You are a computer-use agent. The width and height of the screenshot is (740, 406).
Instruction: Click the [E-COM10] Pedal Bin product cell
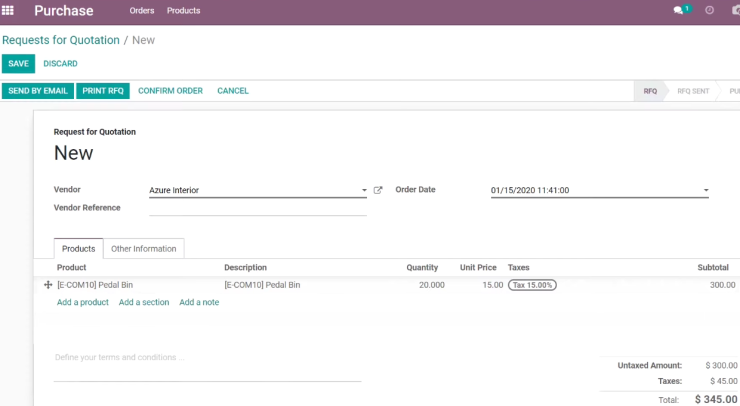[x=95, y=285]
